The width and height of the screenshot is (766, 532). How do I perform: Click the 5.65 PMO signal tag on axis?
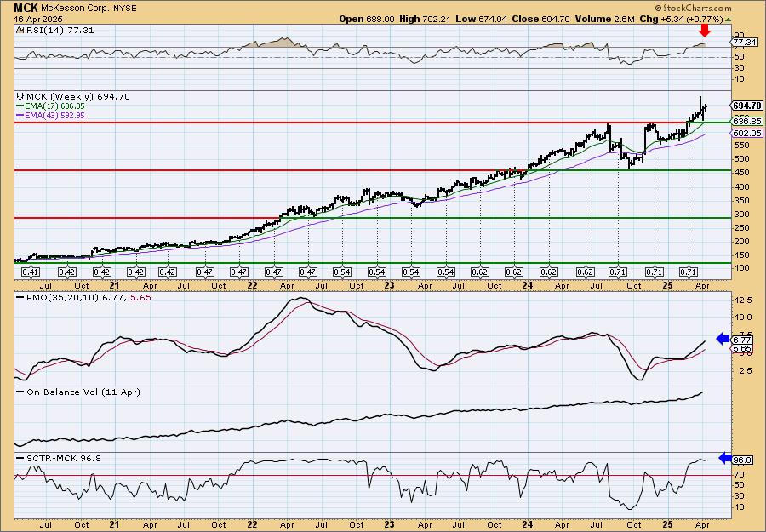click(x=741, y=348)
